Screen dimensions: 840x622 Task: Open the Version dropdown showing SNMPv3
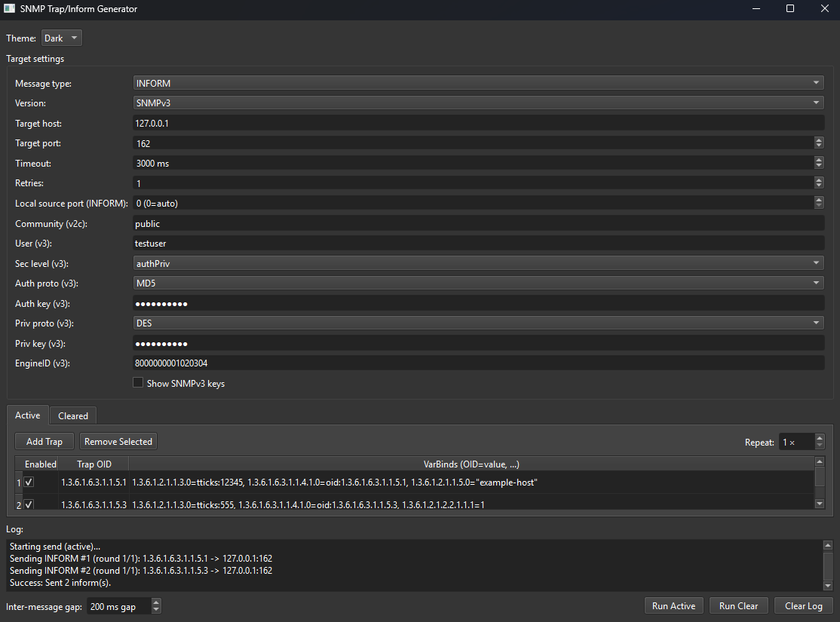pos(479,103)
